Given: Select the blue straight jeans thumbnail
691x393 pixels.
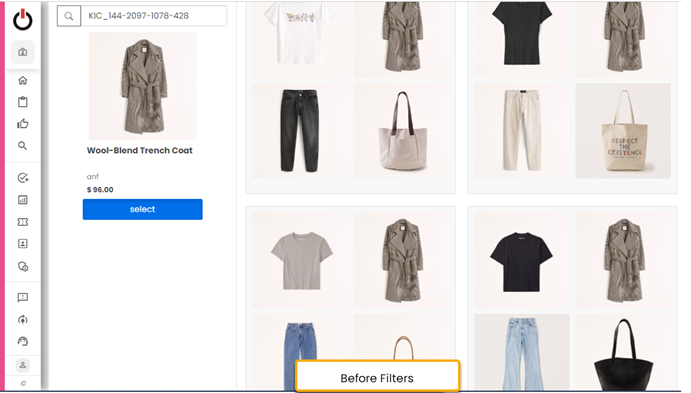Looking at the screenshot, I should pyautogui.click(x=300, y=352).
